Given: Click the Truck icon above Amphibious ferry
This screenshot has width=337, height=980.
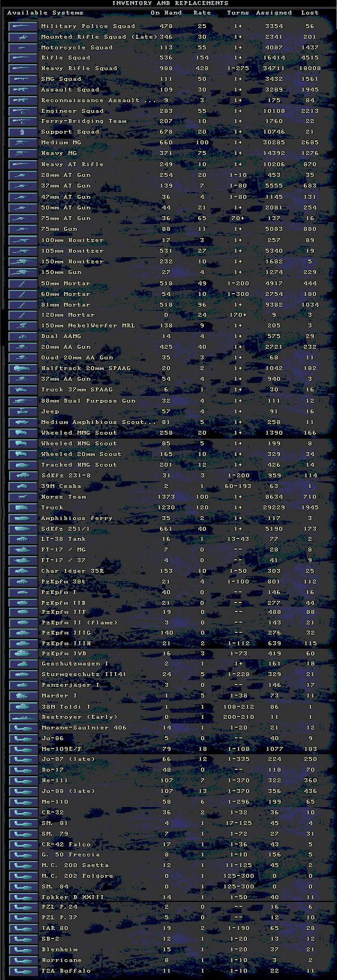Looking at the screenshot, I should [x=23, y=507].
